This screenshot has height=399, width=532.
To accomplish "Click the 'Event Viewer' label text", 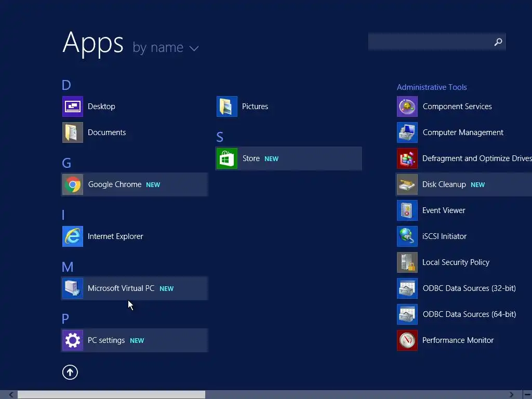I will (444, 210).
